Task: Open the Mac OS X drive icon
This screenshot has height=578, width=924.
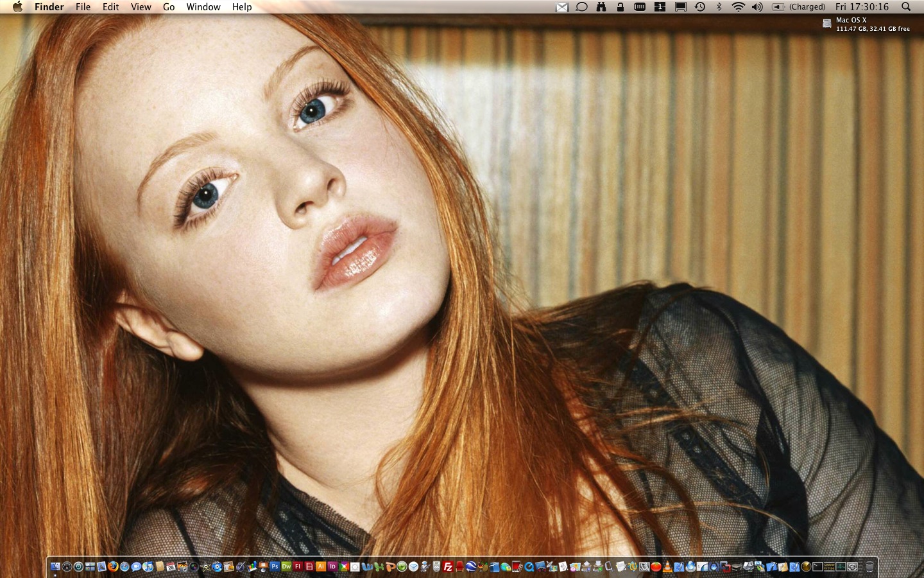Action: pyautogui.click(x=827, y=24)
